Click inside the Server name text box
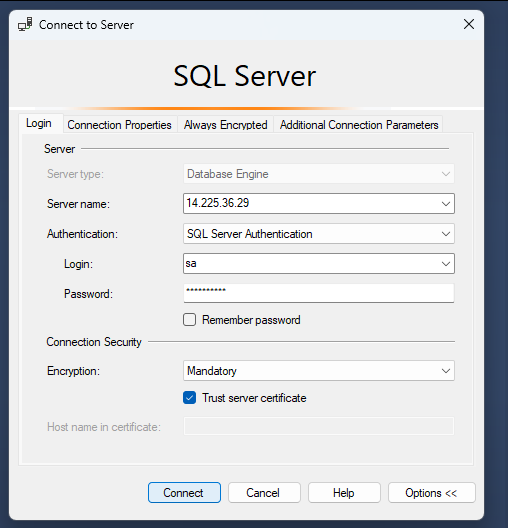 tap(311, 203)
